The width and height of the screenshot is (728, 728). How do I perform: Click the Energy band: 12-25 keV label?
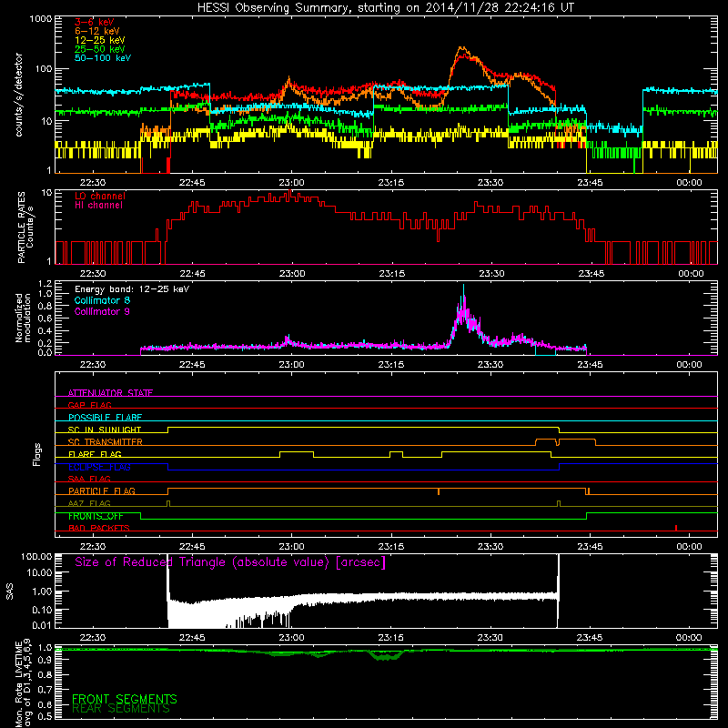pos(132,289)
